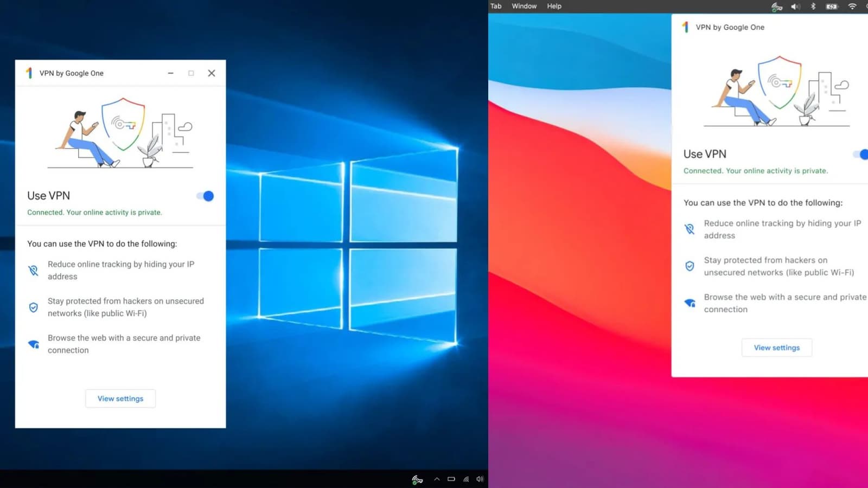Viewport: 868px width, 488px height.
Task: Open the Help menu in macOS menu bar
Action: (554, 6)
